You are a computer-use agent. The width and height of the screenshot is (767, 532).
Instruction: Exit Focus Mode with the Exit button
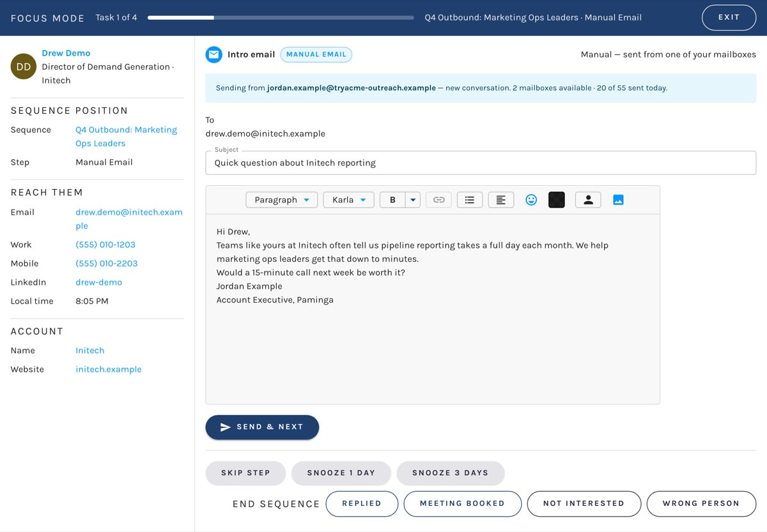click(x=729, y=18)
